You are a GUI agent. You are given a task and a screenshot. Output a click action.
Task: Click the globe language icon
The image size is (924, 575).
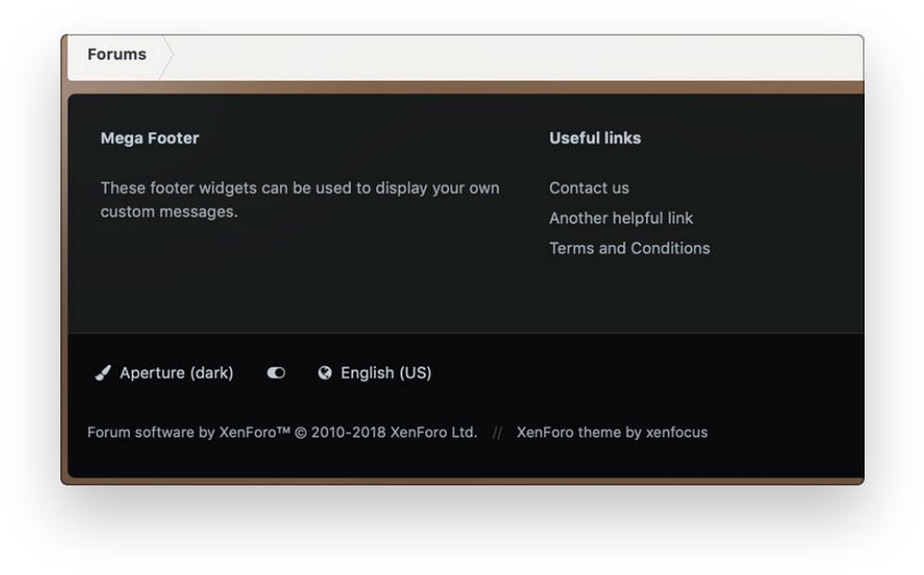(325, 373)
